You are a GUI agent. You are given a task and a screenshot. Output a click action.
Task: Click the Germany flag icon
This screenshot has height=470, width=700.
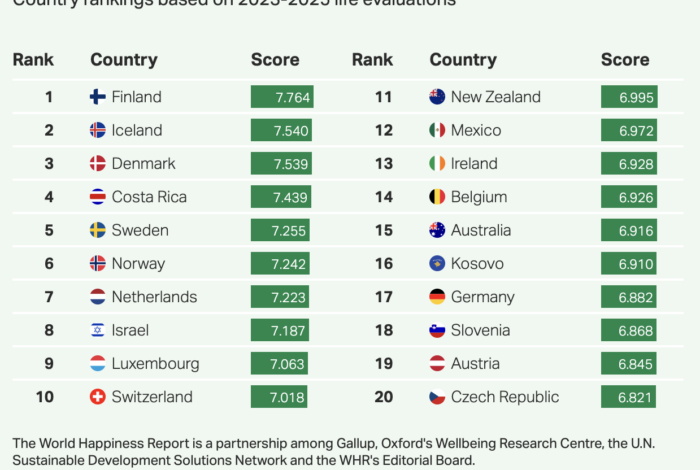(x=437, y=297)
